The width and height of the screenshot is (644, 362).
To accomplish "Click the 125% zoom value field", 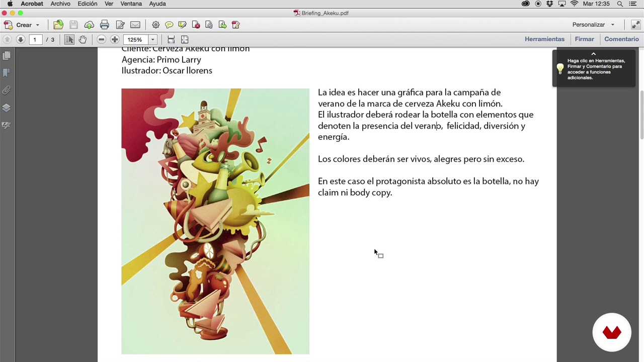I will pyautogui.click(x=135, y=39).
